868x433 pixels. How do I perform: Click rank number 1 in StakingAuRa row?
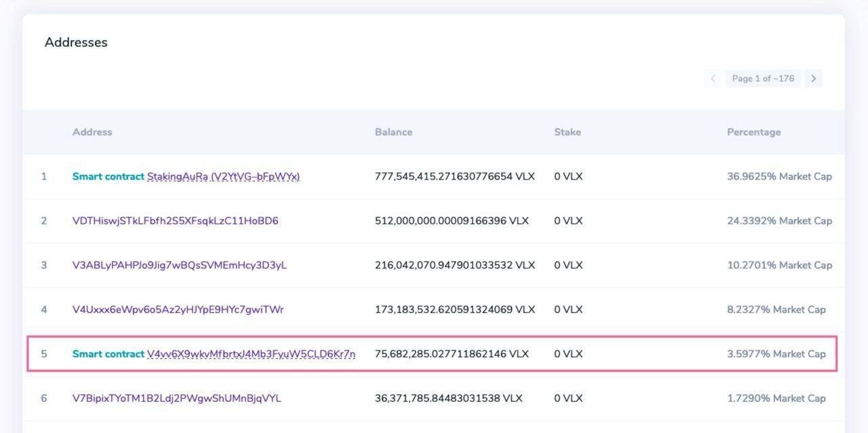(x=44, y=177)
